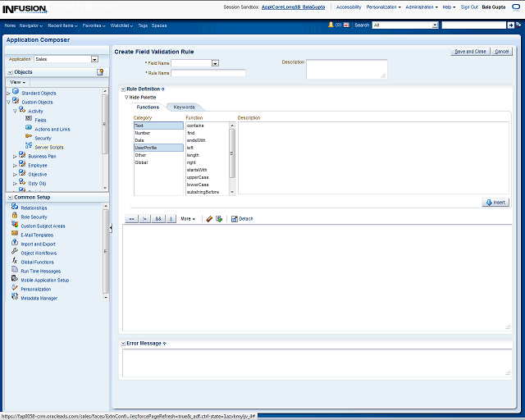Image resolution: width=525 pixels, height=420 pixels.
Task: Collapse the Rule Definition section
Action: pos(123,89)
